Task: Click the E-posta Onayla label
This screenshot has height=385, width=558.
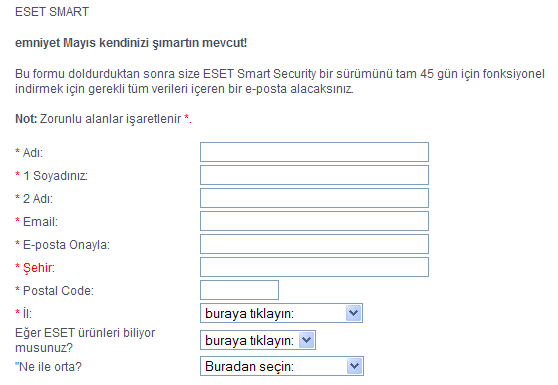Action: pos(66,245)
